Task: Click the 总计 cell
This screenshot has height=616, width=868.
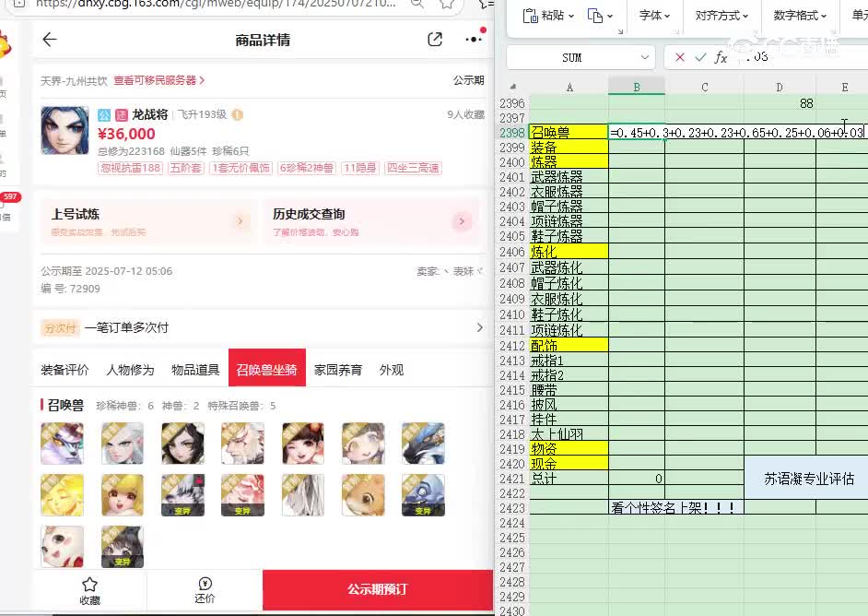Action: (569, 479)
